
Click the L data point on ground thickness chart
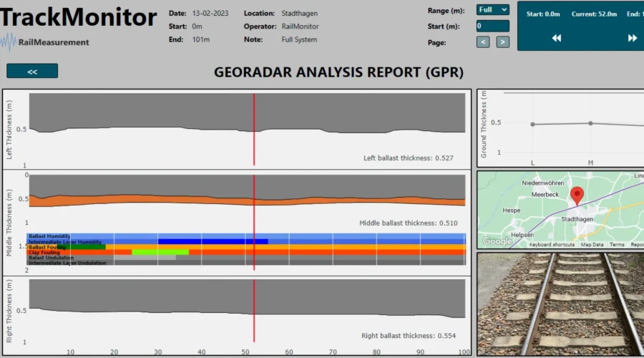click(x=532, y=125)
